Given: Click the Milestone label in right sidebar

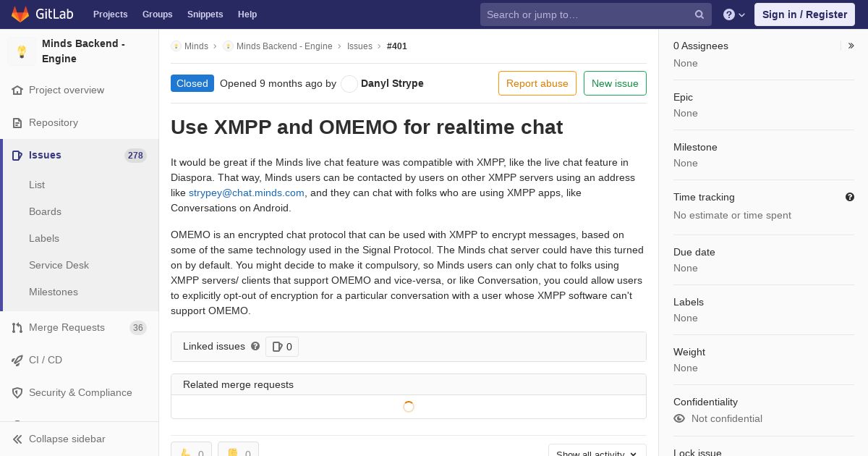Looking at the screenshot, I should pos(695,147).
